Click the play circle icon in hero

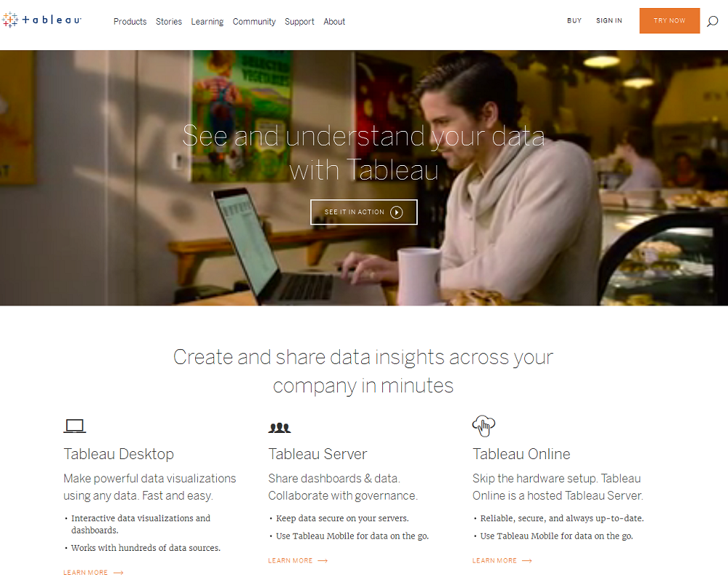point(396,212)
